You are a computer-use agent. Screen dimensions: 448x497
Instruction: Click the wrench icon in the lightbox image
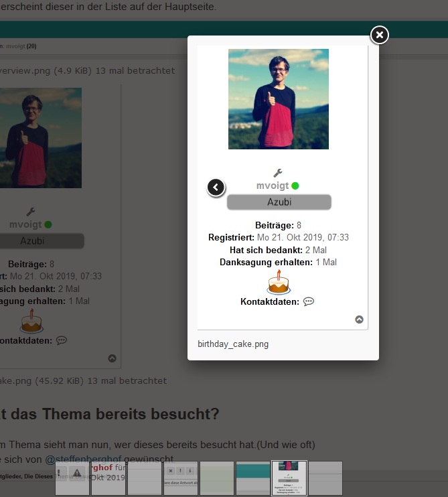click(278, 173)
